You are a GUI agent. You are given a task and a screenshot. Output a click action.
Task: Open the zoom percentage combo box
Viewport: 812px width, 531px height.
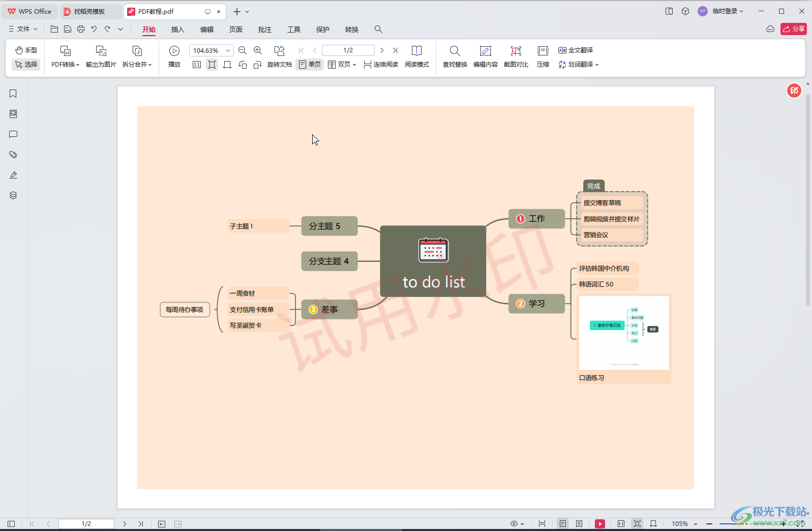coord(212,50)
